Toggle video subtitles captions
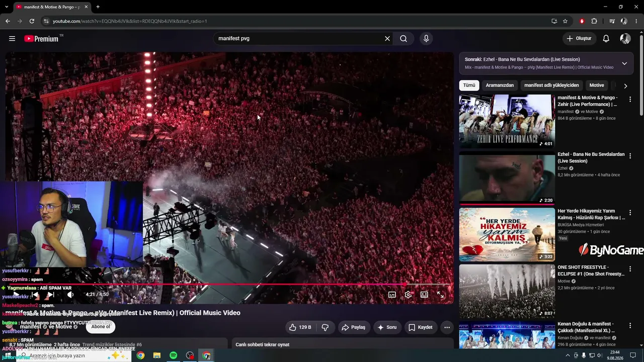 (392, 295)
